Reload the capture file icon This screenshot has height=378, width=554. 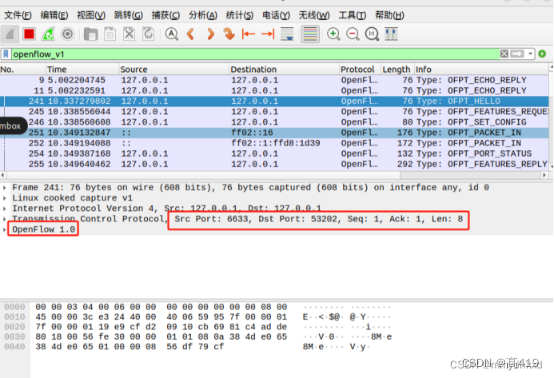[148, 34]
